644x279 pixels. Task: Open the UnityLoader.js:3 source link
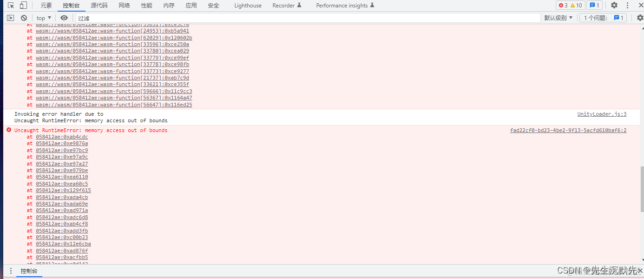click(602, 114)
